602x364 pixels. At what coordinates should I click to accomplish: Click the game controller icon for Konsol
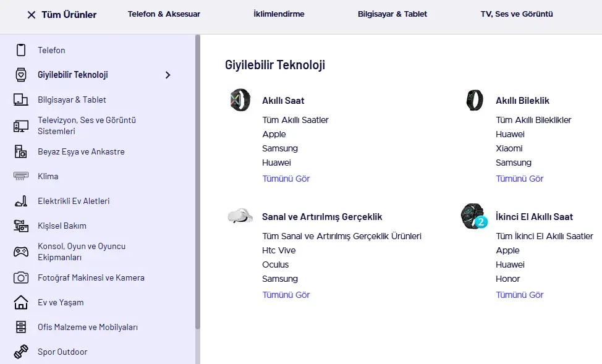click(21, 252)
